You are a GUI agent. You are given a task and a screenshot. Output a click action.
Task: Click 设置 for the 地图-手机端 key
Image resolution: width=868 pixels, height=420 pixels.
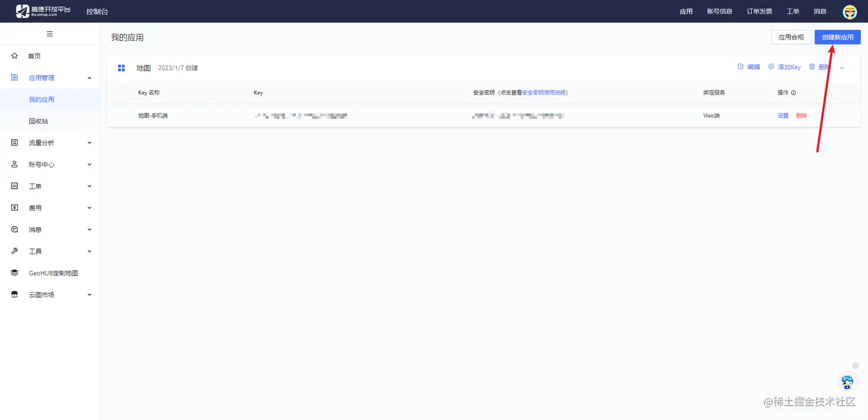click(782, 115)
